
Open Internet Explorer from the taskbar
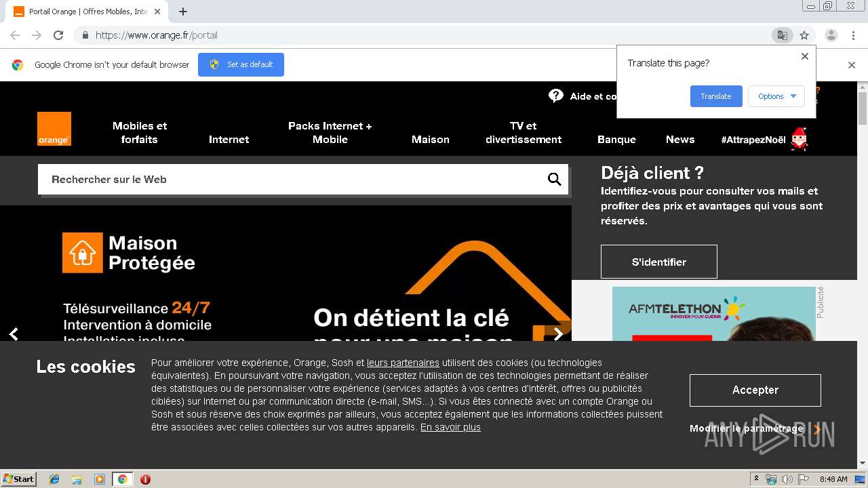54,479
